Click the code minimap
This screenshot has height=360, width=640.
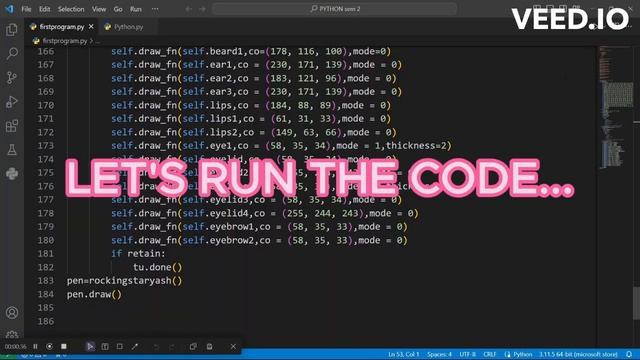[615, 108]
